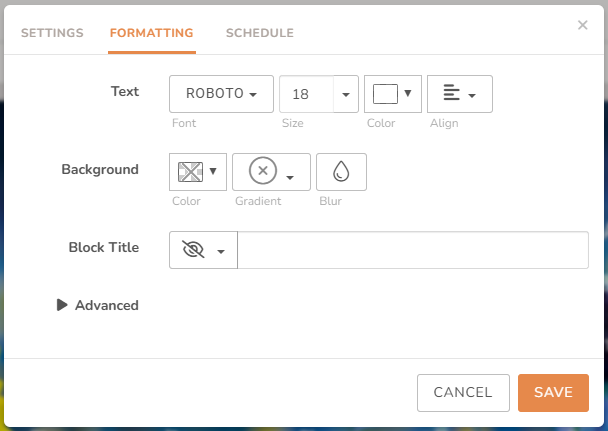Open the Roboto font dropdown
The image size is (608, 431).
pyautogui.click(x=221, y=94)
